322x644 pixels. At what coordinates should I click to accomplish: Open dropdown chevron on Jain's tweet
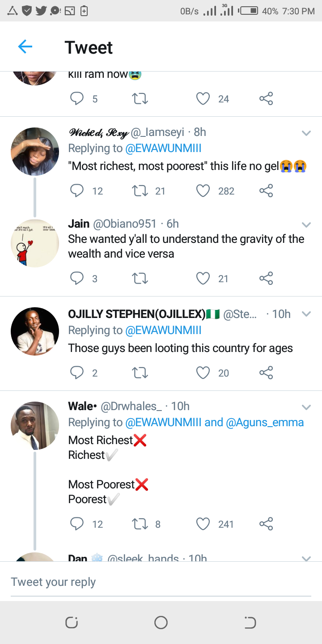[x=306, y=225]
